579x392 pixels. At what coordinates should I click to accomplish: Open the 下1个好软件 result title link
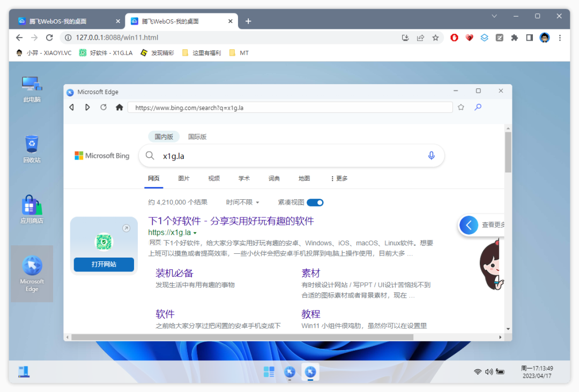point(231,221)
